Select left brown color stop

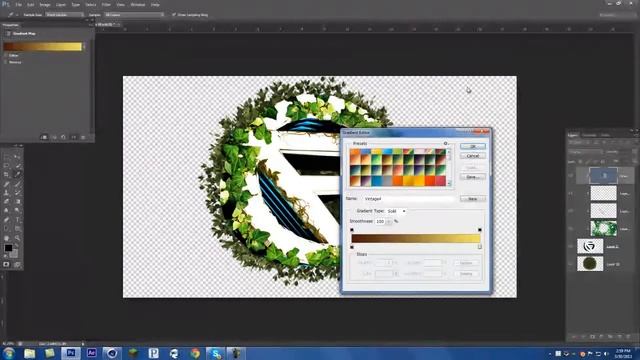pyautogui.click(x=352, y=247)
